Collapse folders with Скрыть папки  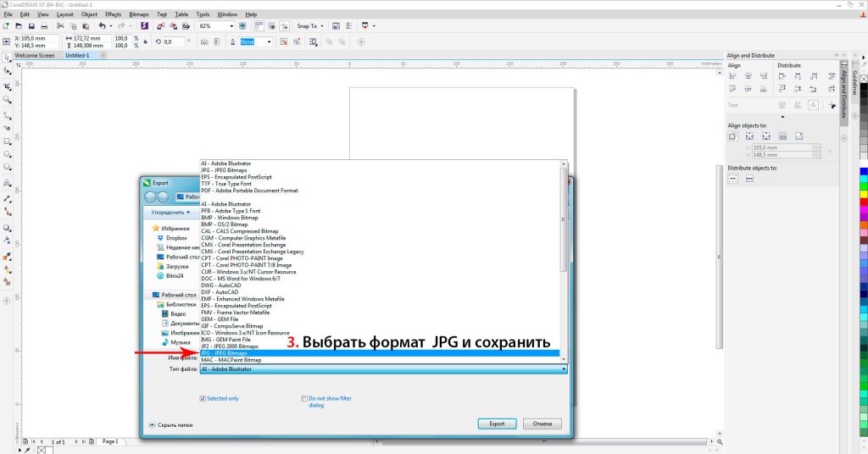171,424
